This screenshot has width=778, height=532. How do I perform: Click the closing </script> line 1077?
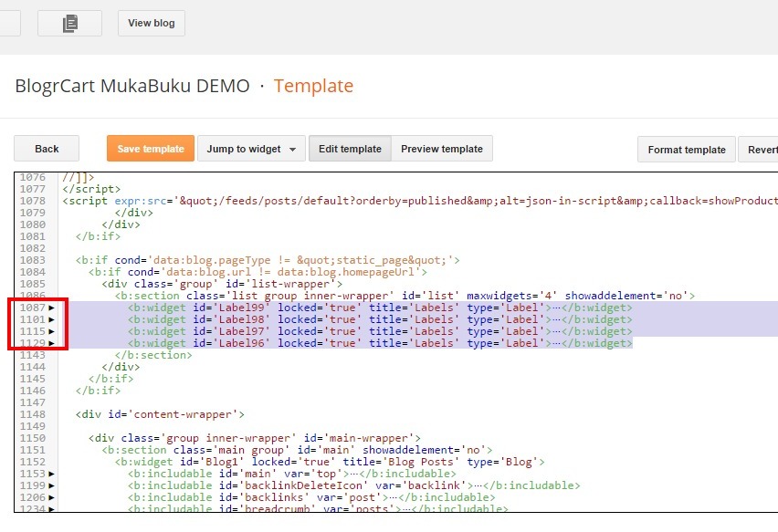pos(91,188)
